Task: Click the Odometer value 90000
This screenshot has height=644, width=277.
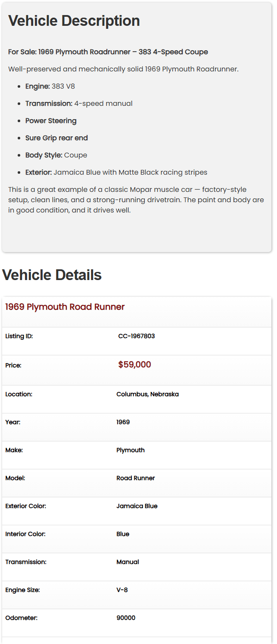Action: point(126,618)
